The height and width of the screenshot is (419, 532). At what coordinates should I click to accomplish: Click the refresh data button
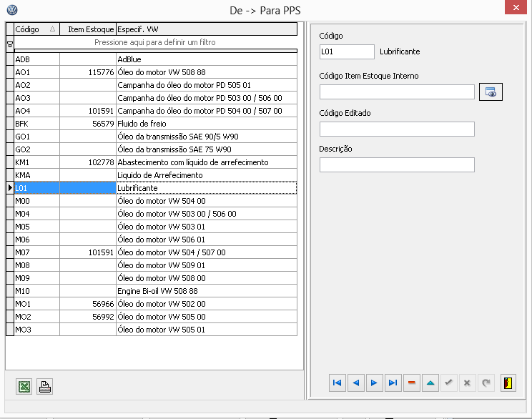point(486,383)
